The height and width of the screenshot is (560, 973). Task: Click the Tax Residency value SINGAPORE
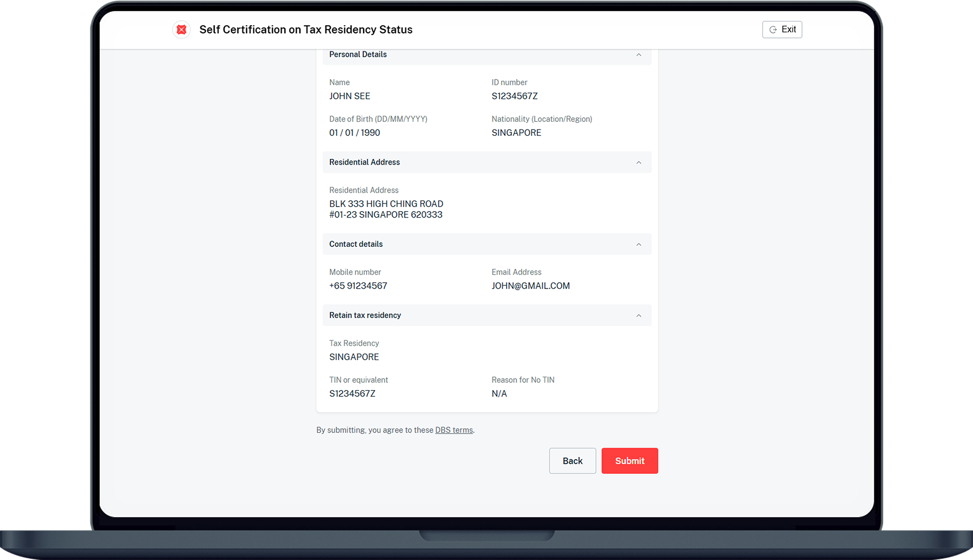[354, 357]
